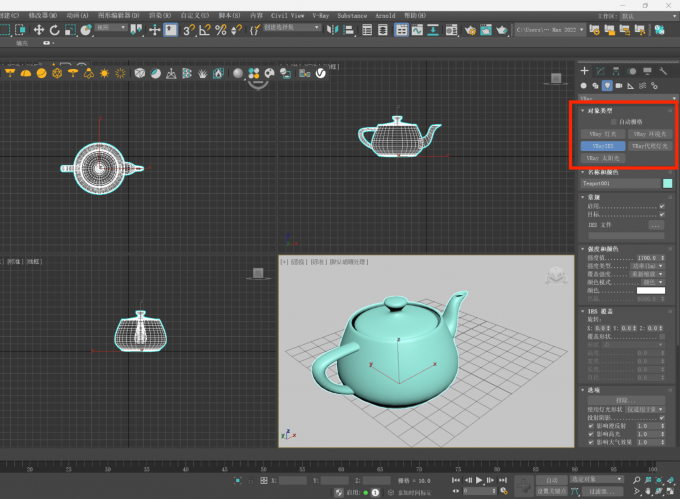
Task: Click the V-Ray dome light toolbar icon
Action: [x=26, y=73]
